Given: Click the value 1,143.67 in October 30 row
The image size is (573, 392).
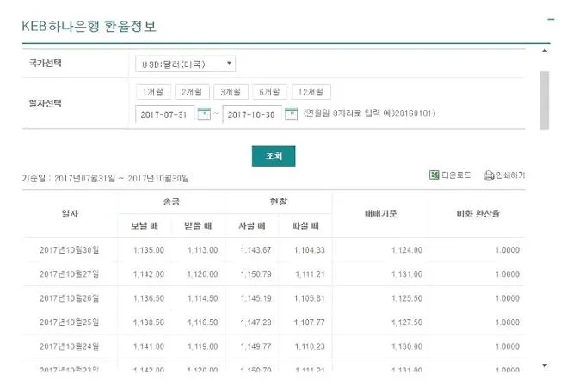Looking at the screenshot, I should pyautogui.click(x=256, y=250).
